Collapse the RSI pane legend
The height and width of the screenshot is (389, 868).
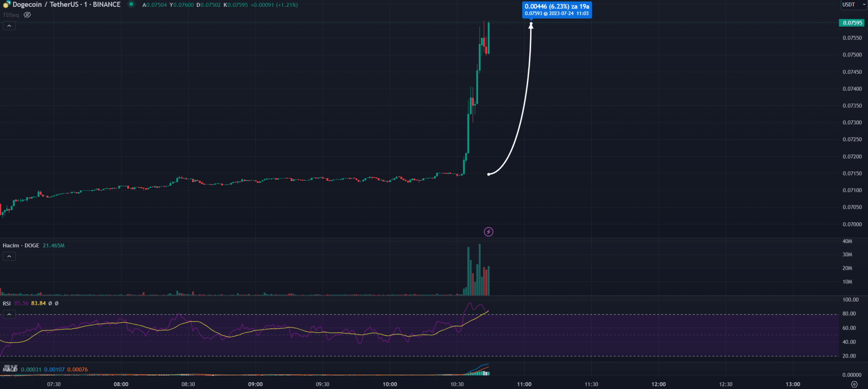[9, 314]
